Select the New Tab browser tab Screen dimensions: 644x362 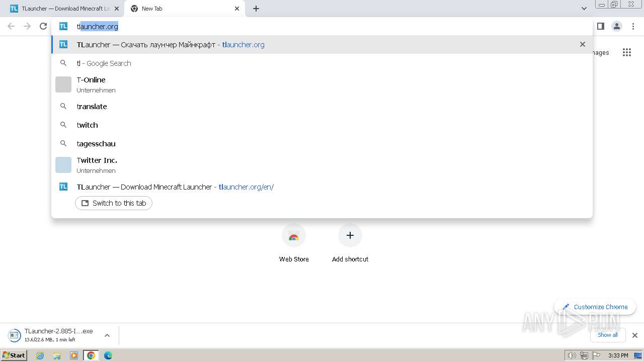(x=185, y=9)
